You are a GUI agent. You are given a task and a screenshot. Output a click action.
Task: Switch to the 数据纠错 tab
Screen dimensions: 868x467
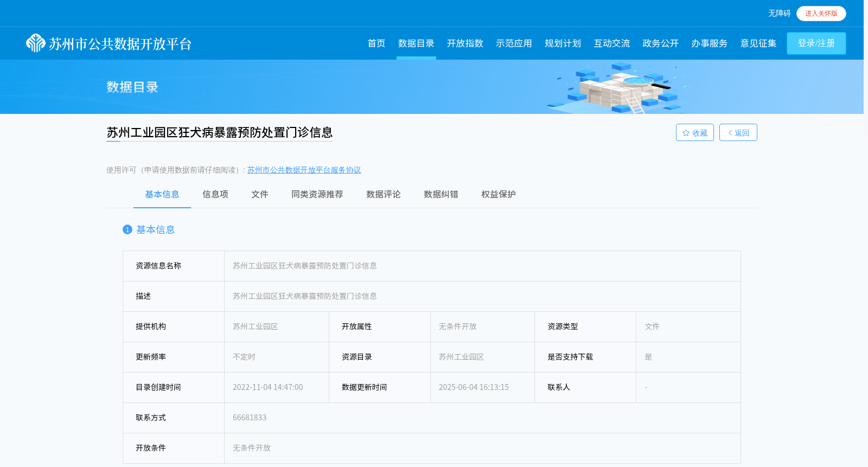pyautogui.click(x=441, y=194)
